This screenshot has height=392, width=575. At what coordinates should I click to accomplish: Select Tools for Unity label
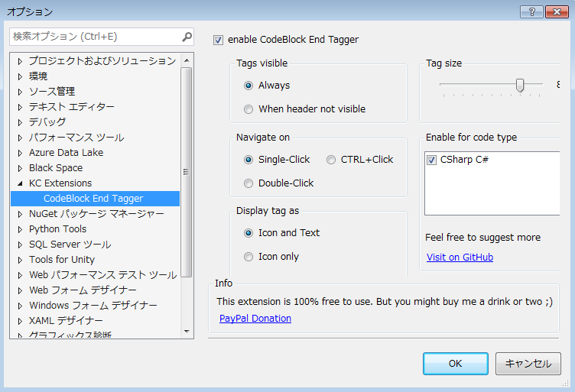click(62, 260)
